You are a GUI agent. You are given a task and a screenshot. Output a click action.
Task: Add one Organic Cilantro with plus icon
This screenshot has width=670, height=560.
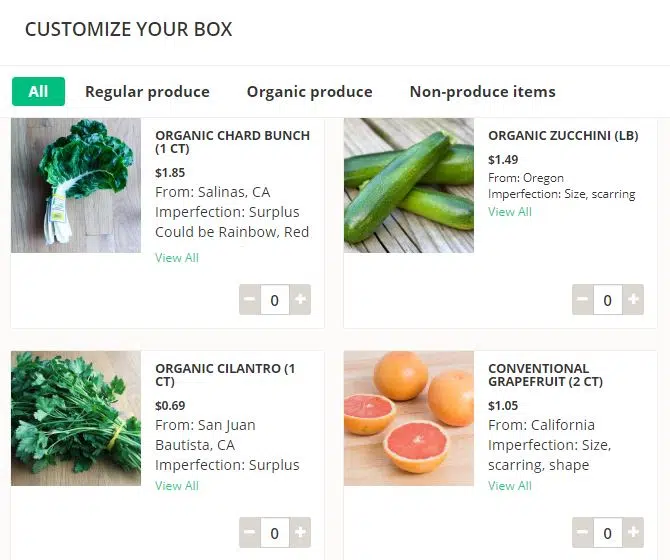301,532
